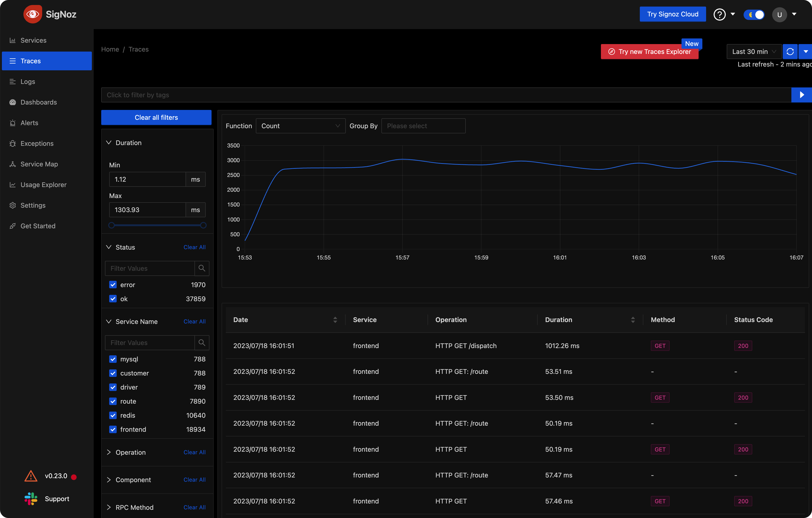Expand the Operation filter section
Screen dimensions: 812x518
[x=130, y=452]
